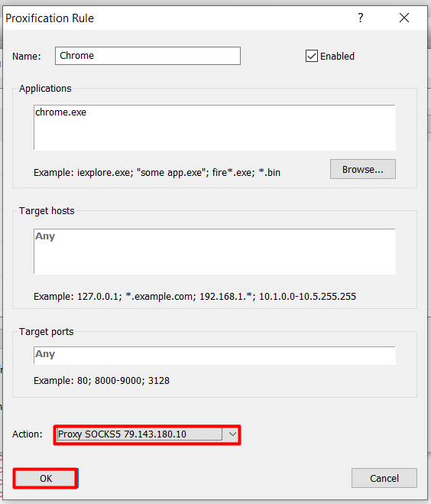431x504 pixels.
Task: Click the iexplore.exe example hint text
Action: (157, 173)
